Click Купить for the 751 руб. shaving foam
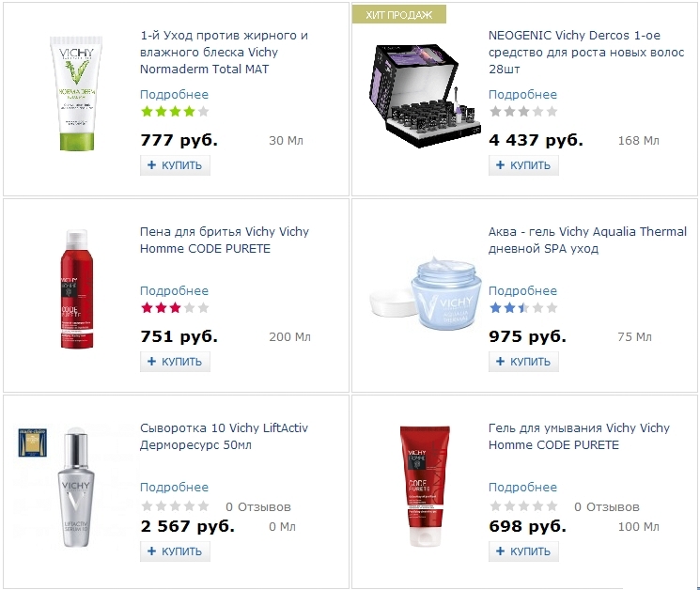Screen dimensions: 700x590 pyautogui.click(x=175, y=362)
